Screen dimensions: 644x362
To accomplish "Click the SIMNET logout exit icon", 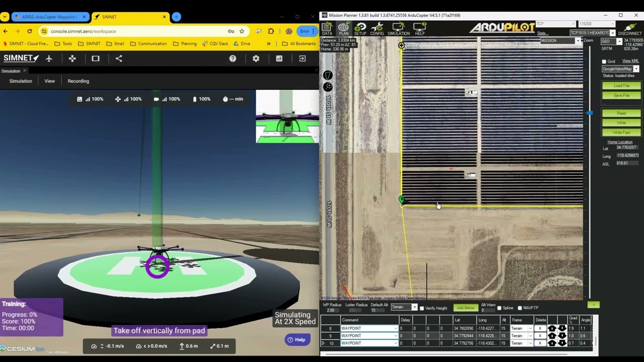I will [302, 58].
